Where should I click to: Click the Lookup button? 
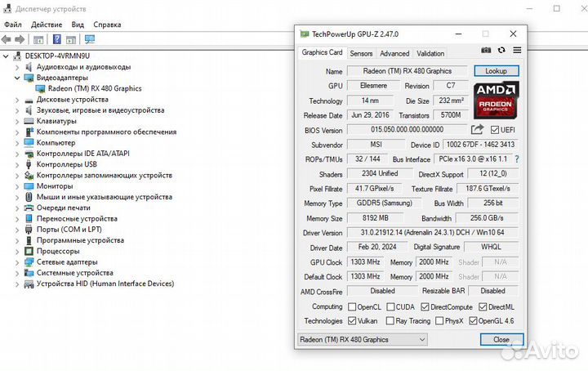click(x=497, y=71)
